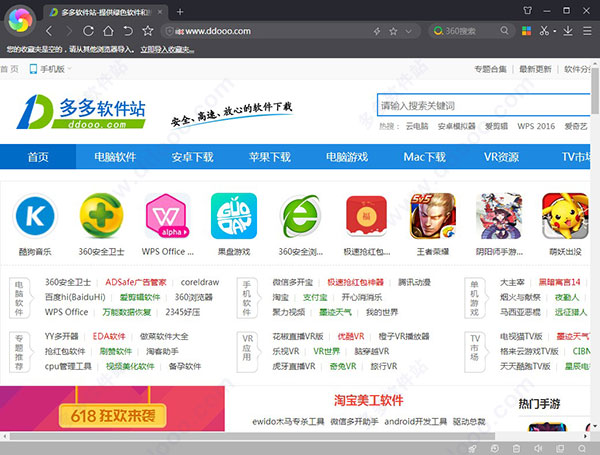This screenshot has height=455, width=600.
Task: Select the 安卓下载 navigation tab
Action: coord(192,157)
